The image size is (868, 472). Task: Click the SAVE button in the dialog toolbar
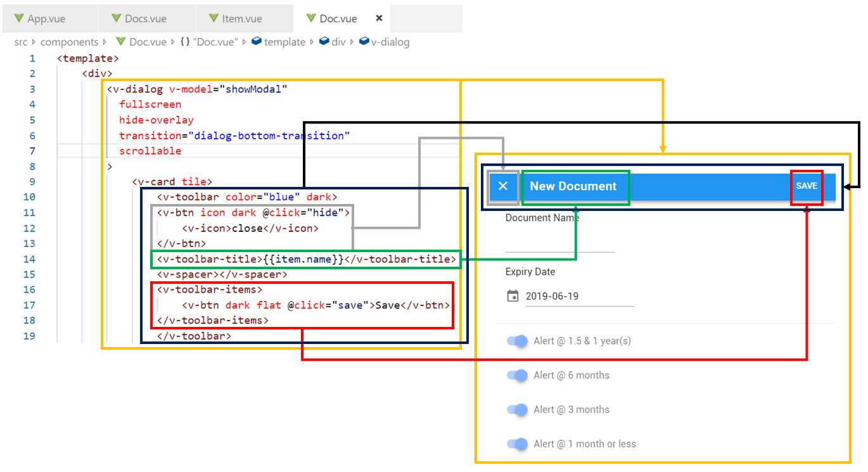pos(806,186)
